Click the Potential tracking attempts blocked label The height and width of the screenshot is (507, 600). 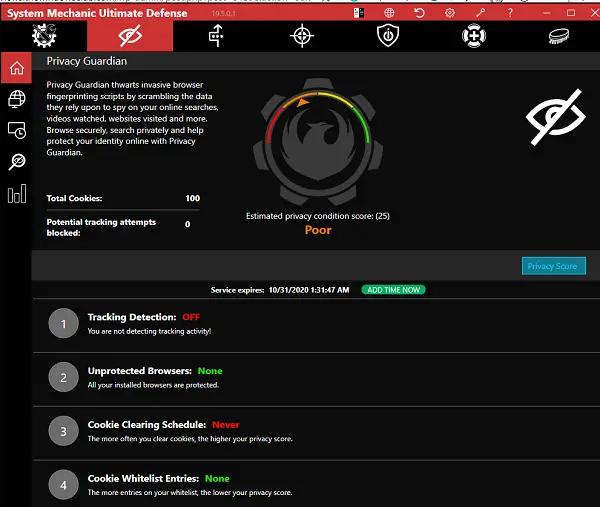click(101, 227)
